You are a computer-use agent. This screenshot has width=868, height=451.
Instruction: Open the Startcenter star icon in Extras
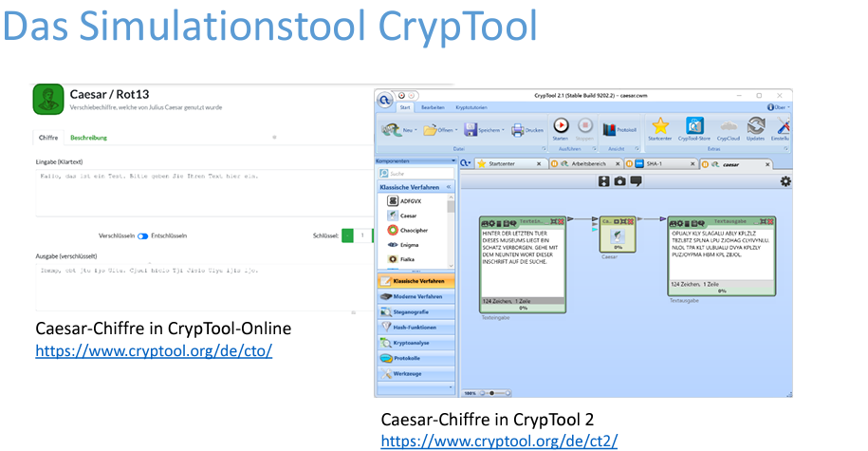pyautogui.click(x=659, y=126)
